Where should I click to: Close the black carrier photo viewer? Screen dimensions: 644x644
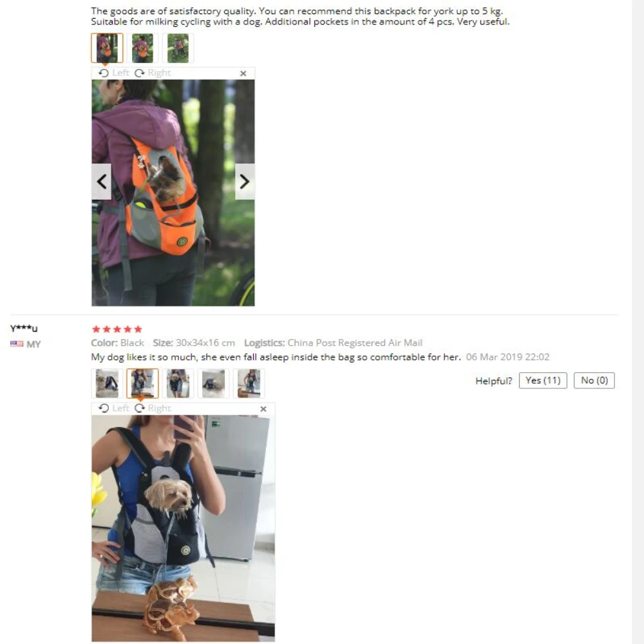(263, 409)
